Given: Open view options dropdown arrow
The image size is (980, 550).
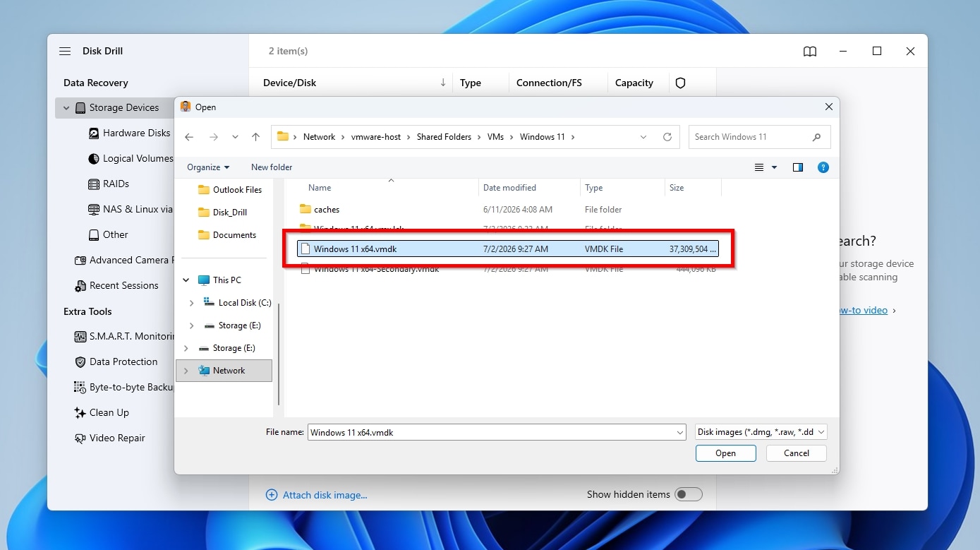Looking at the screenshot, I should click(774, 167).
